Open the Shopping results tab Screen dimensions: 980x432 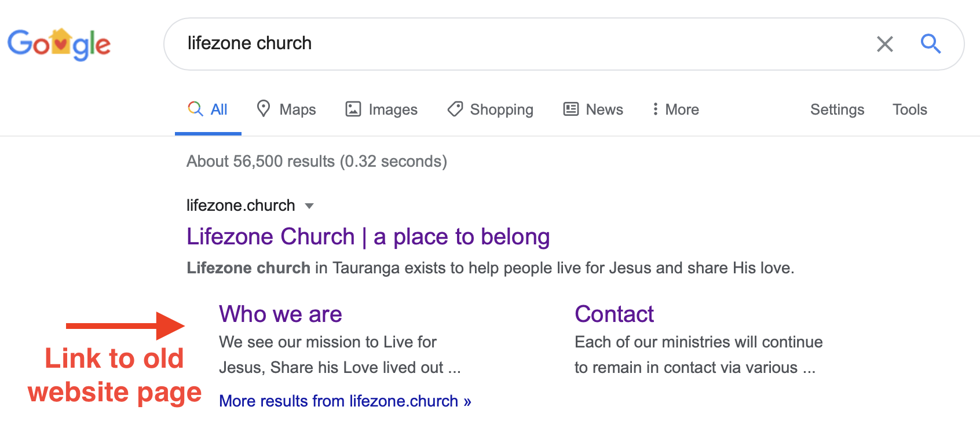click(490, 109)
